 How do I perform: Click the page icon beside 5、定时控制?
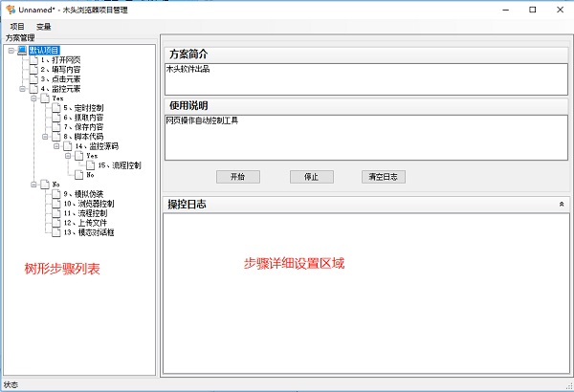tap(56, 108)
